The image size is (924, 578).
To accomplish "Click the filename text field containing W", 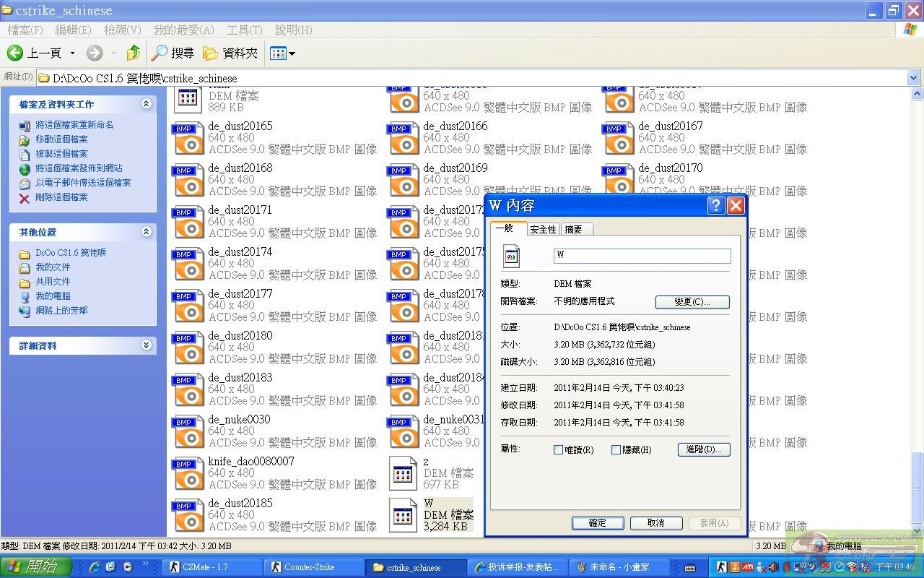I will 642,256.
